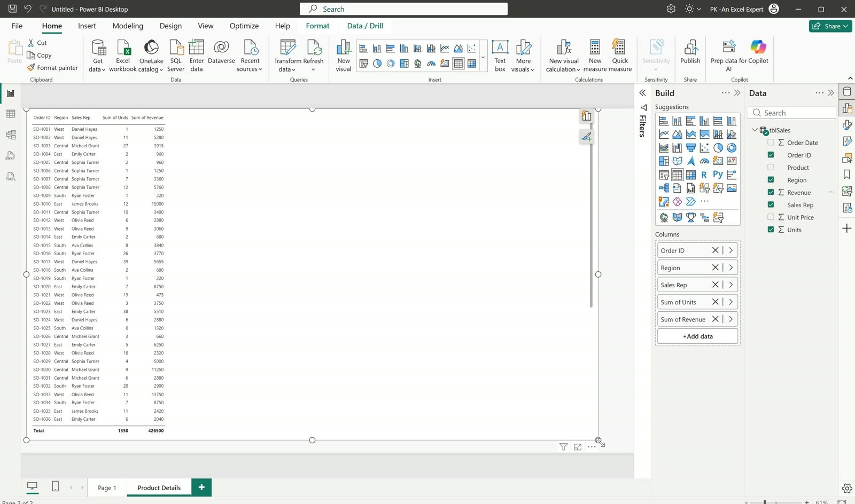Open Report view in left sidebar

pos(11,93)
